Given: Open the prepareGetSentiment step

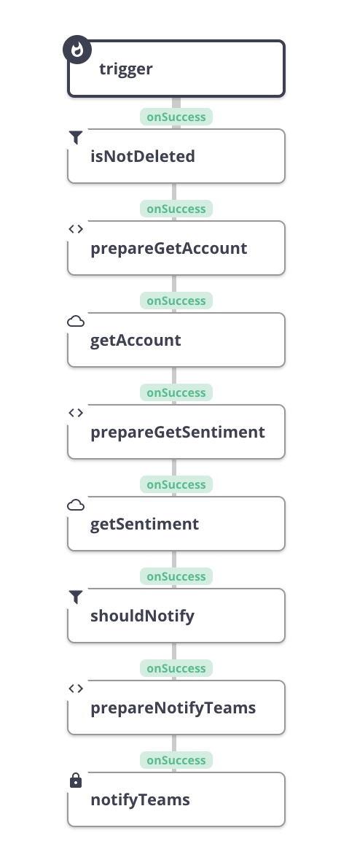Looking at the screenshot, I should 176,432.
